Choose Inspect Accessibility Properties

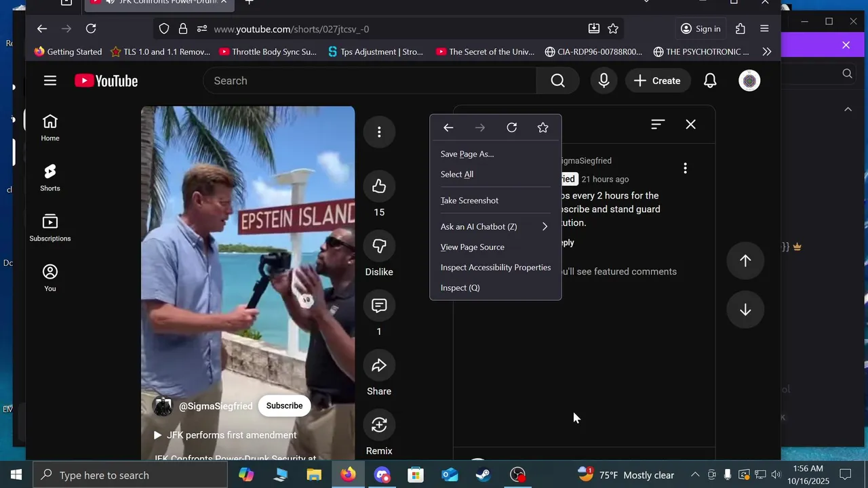click(x=496, y=267)
